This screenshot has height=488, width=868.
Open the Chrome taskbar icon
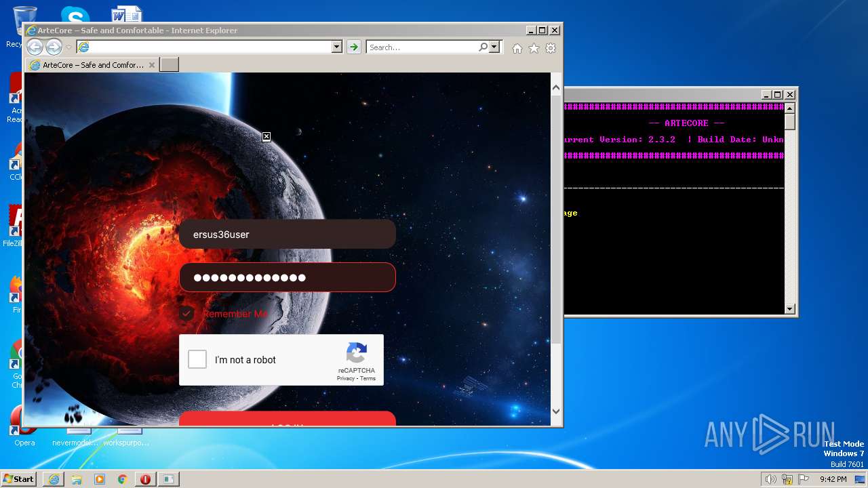122,479
